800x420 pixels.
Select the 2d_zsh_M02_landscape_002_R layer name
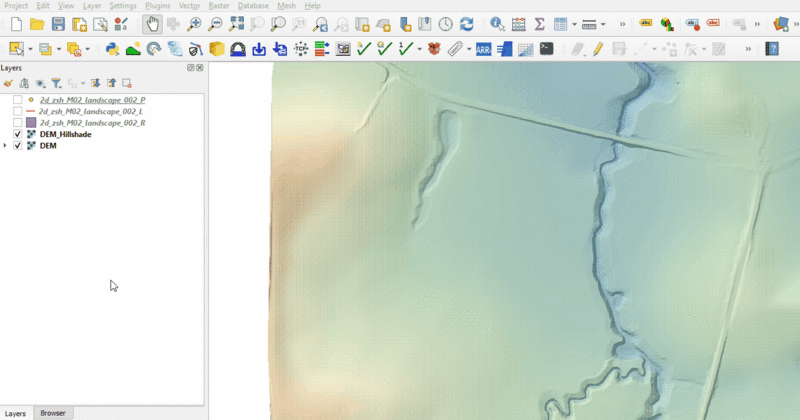point(92,123)
